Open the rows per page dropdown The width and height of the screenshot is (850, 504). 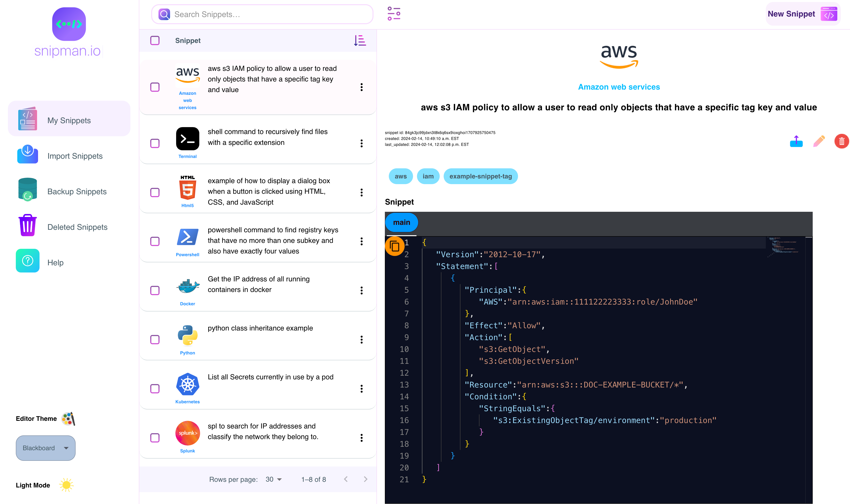[274, 479]
